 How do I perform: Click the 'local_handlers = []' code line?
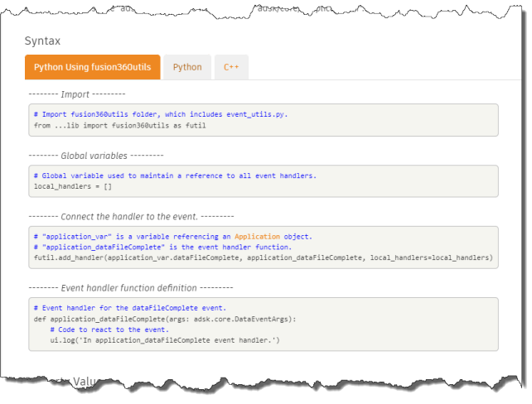click(73, 186)
